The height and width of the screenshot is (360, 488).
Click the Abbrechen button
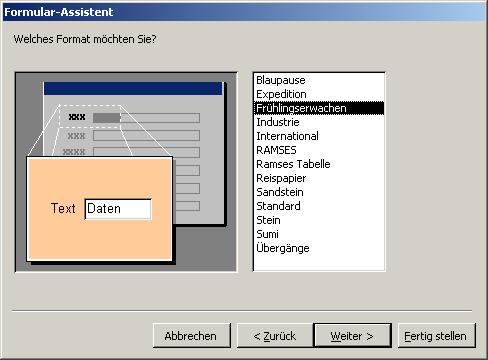pyautogui.click(x=192, y=336)
